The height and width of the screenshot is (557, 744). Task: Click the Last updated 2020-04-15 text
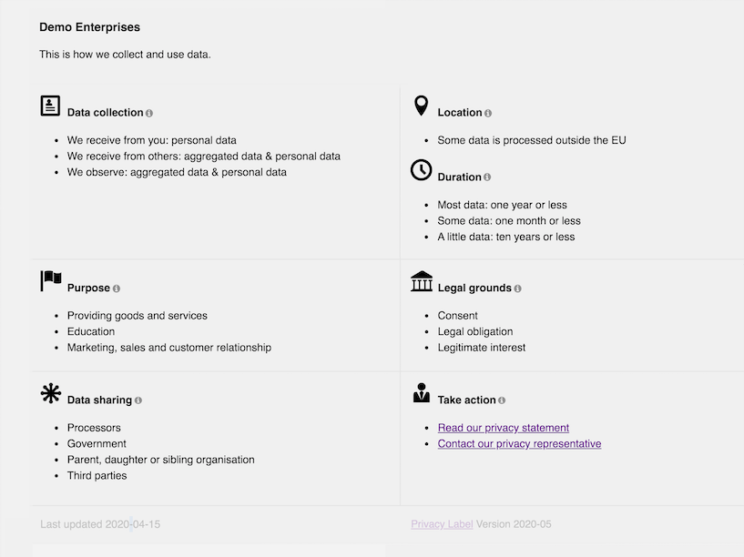click(x=100, y=524)
